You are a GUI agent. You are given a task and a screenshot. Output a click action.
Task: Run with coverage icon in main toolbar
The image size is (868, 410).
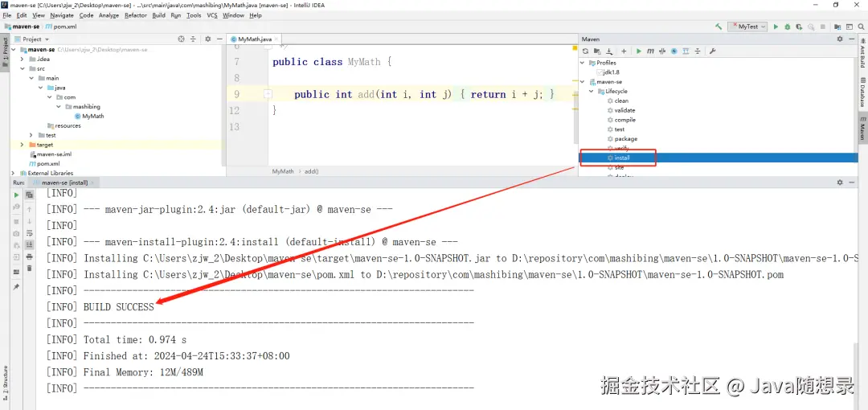click(799, 27)
